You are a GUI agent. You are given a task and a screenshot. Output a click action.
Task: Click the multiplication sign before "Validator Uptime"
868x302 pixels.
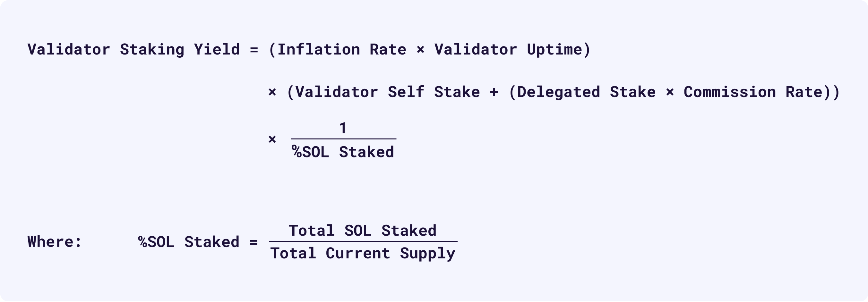[x=420, y=50]
